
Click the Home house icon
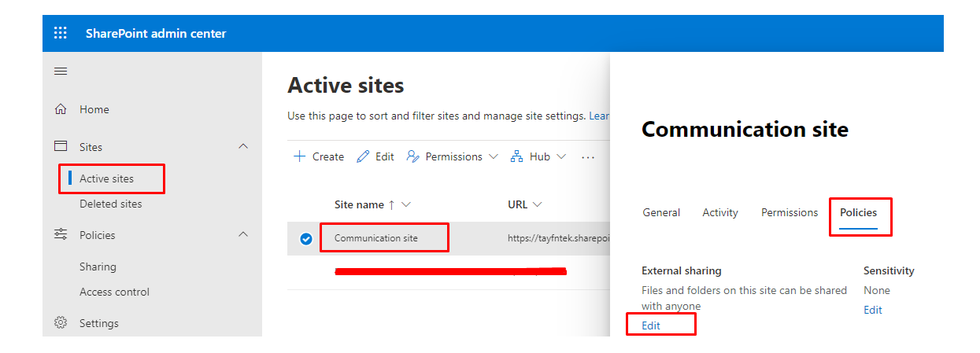pos(61,109)
